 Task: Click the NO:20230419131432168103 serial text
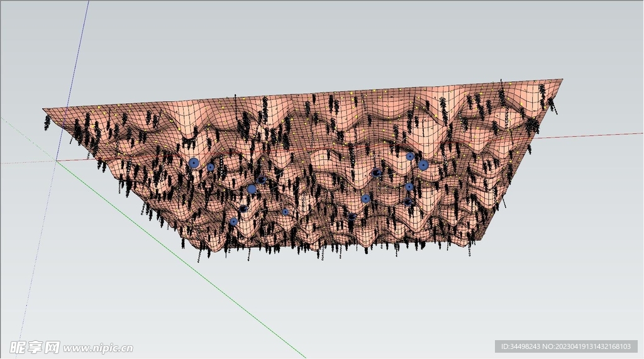point(587,346)
